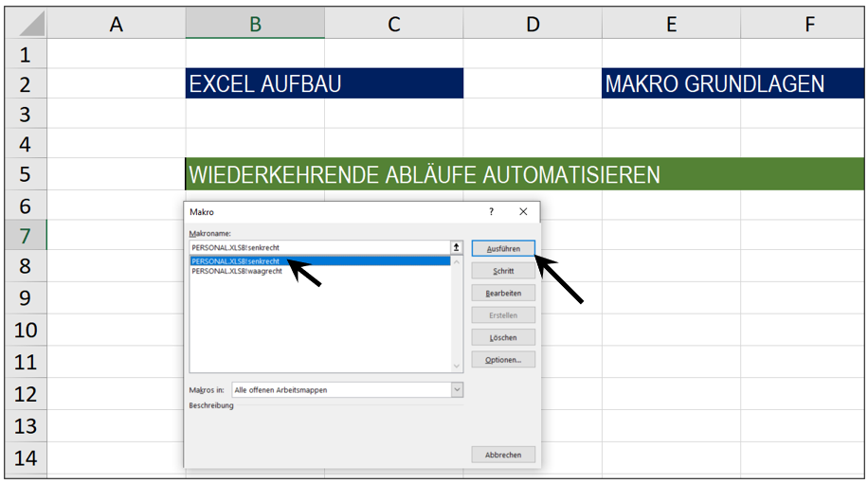Image resolution: width=868 pixels, height=484 pixels.
Task: Select row 8 header
Action: click(26, 265)
